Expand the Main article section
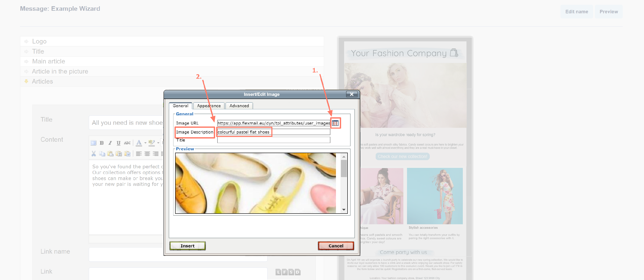Image resolution: width=644 pixels, height=280 pixels. pyautogui.click(x=49, y=61)
